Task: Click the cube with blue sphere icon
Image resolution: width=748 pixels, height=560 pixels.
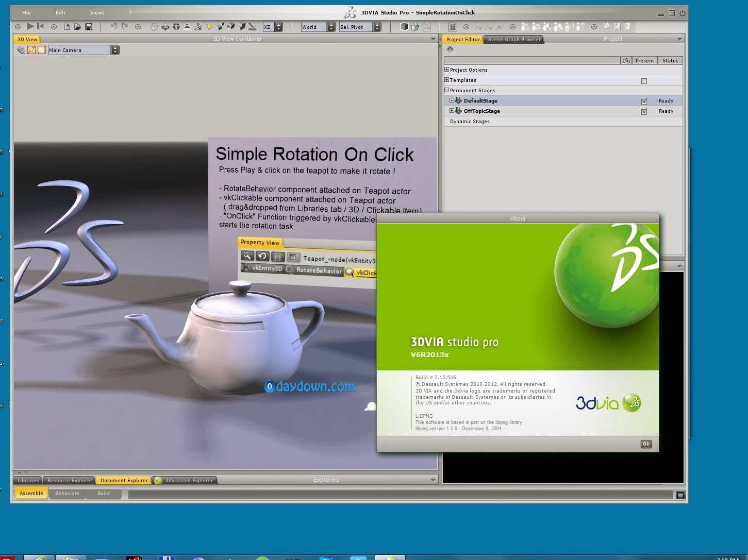Action: tap(415, 27)
